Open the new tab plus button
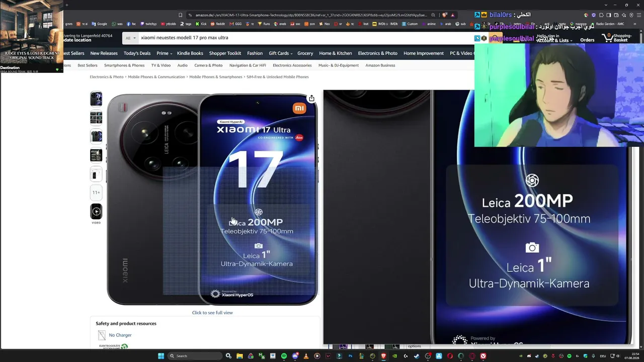 [67, 5]
